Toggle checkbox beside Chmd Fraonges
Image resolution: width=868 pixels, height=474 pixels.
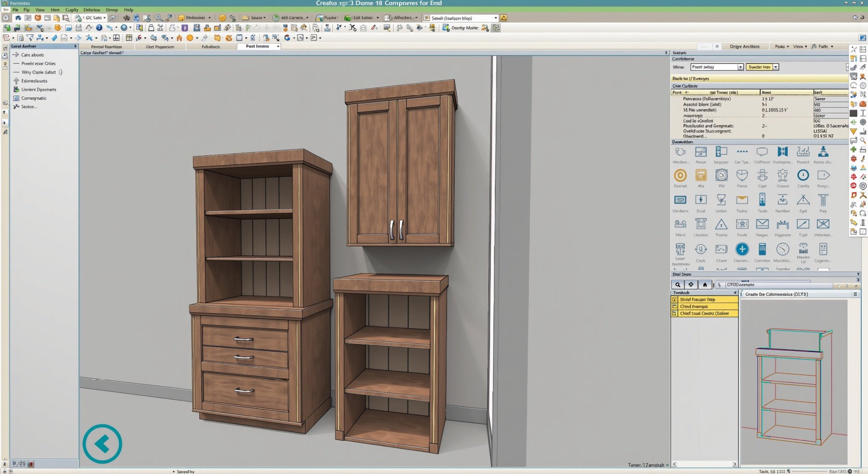point(674,307)
